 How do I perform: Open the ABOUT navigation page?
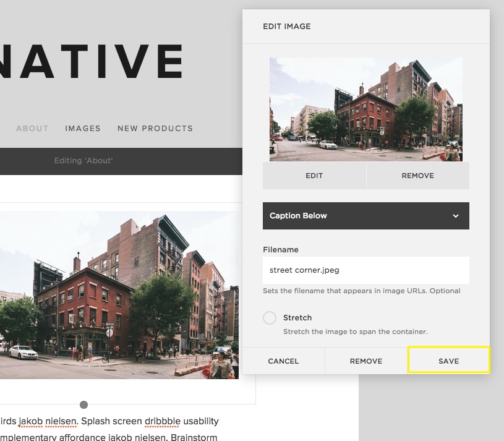pos(32,129)
